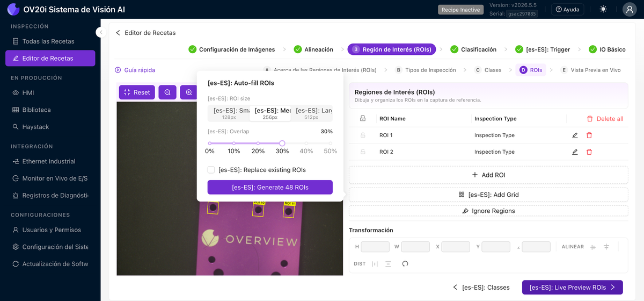Screen dimensions: 644x301
Task: Click the Overview logo in header
Action: point(13,9)
